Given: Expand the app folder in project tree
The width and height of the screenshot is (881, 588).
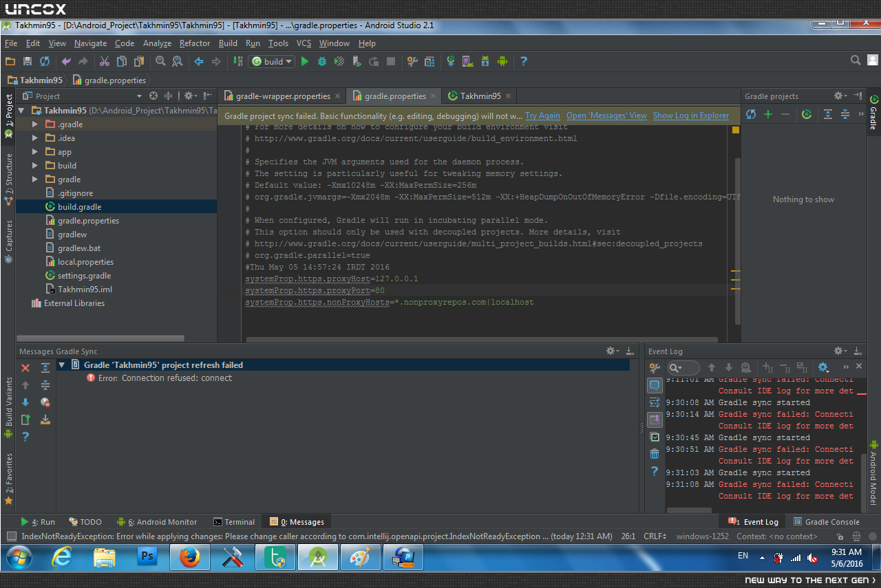Looking at the screenshot, I should click(x=35, y=152).
